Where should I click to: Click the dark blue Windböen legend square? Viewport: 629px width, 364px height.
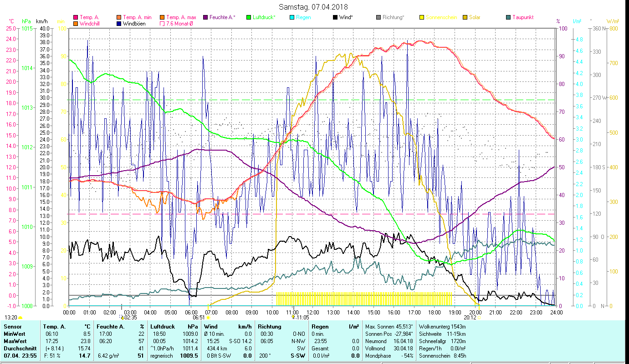point(118,23)
